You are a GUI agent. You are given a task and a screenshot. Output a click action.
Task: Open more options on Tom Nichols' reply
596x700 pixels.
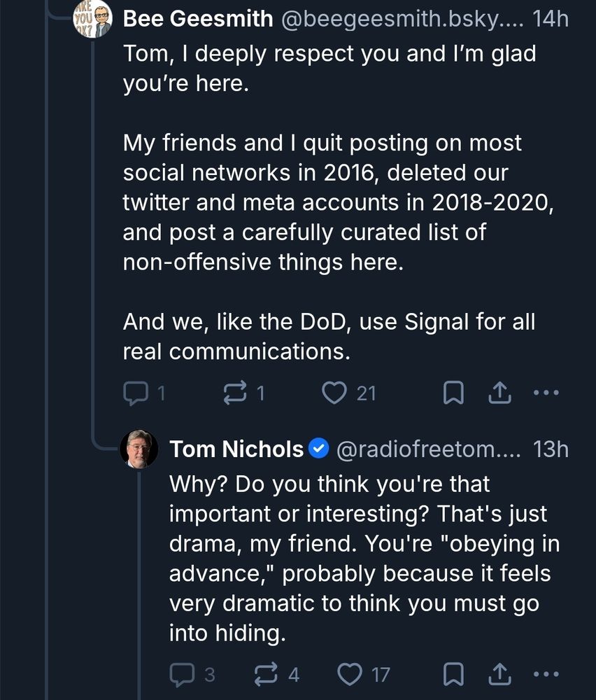(546, 675)
